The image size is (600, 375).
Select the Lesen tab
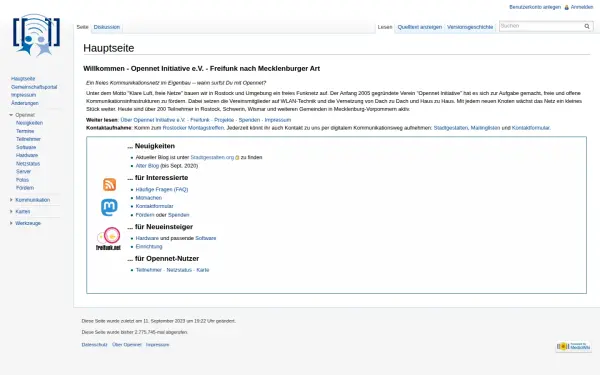tap(385, 27)
